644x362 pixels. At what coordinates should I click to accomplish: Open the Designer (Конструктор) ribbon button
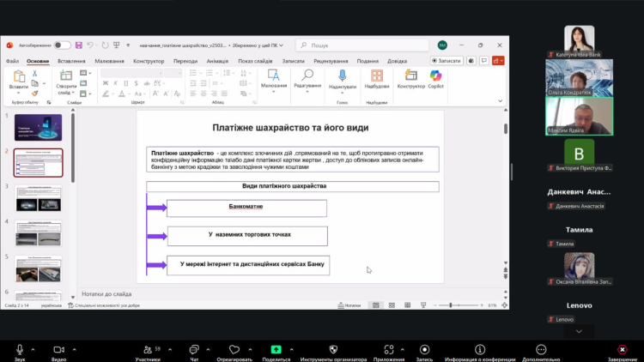(411, 80)
